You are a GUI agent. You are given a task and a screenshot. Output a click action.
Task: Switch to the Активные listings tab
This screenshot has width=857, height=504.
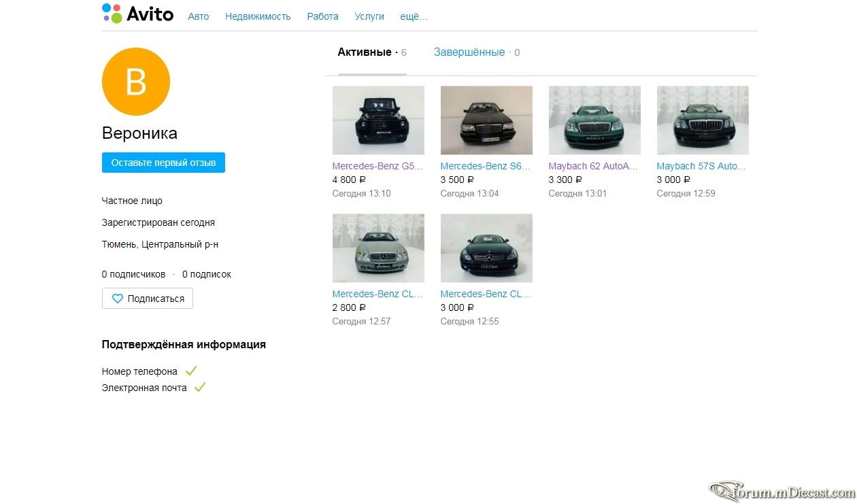[x=372, y=52]
